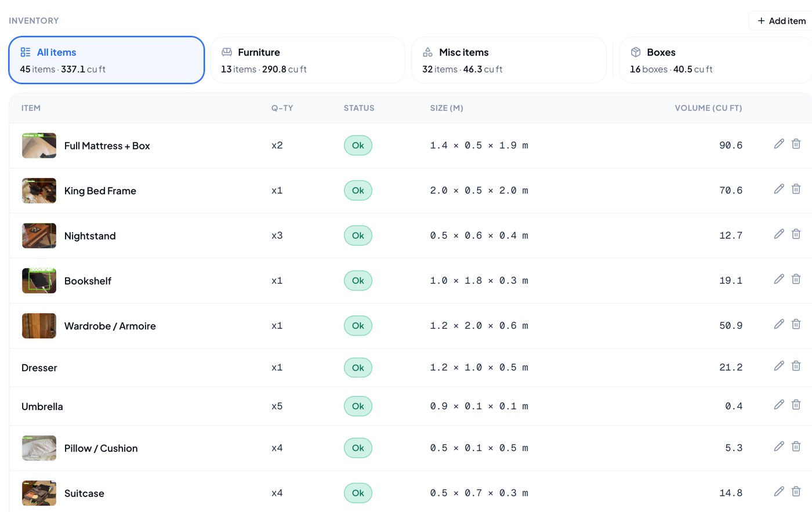Switch to the Furniture tab
The width and height of the screenshot is (812, 512).
click(x=307, y=60)
